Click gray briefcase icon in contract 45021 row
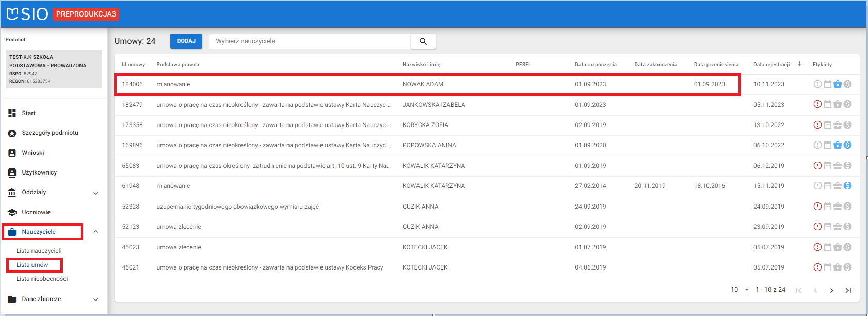Image resolution: width=868 pixels, height=316 pixels. [x=838, y=267]
